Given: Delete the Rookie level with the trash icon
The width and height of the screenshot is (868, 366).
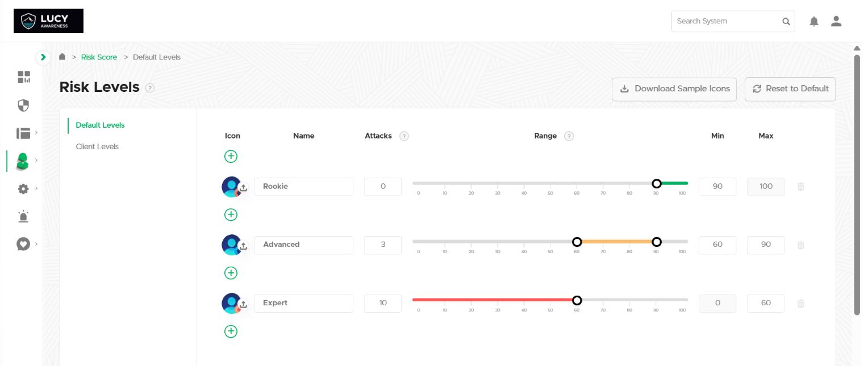Looking at the screenshot, I should click(x=801, y=187).
